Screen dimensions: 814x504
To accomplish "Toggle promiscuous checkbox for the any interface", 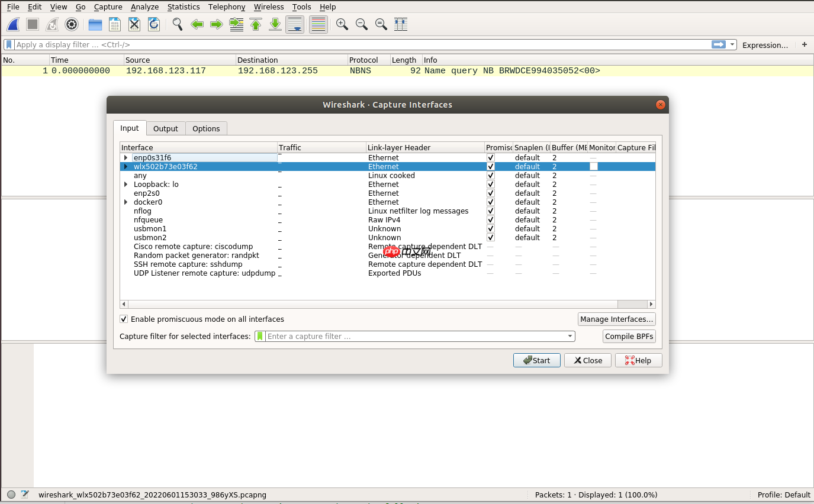I will 490,176.
